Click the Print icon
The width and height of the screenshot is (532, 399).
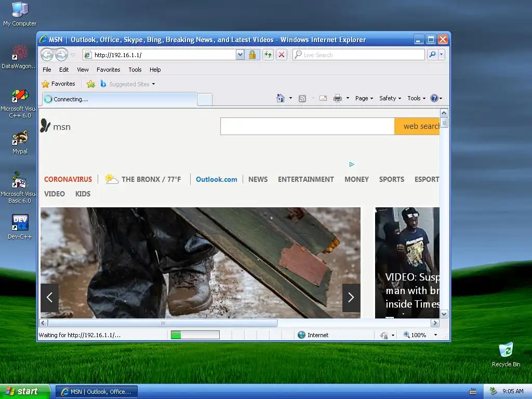pyautogui.click(x=338, y=98)
